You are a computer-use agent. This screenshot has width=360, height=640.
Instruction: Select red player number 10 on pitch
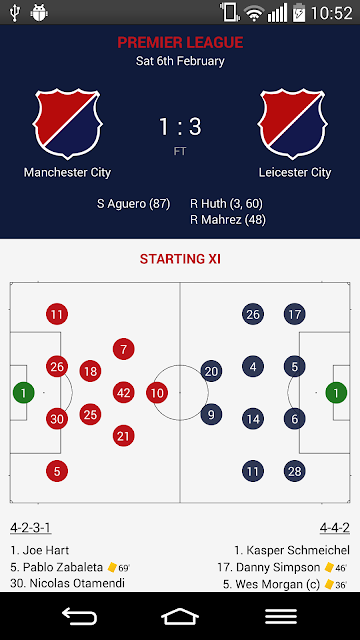157,393
